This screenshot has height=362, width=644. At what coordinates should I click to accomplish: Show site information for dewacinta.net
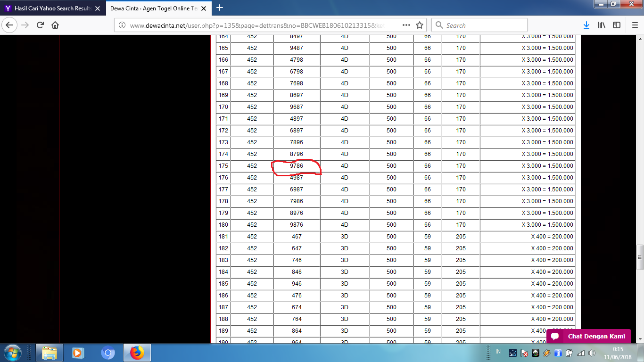[x=122, y=25]
